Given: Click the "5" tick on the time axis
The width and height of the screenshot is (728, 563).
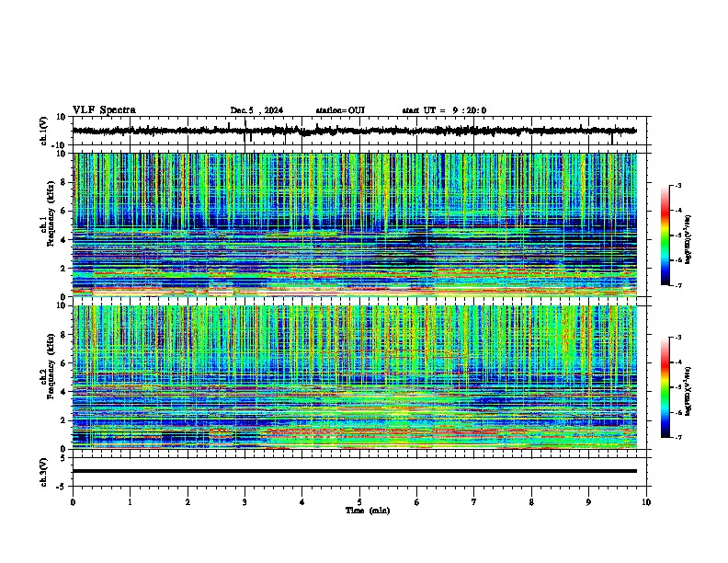Looking at the screenshot, I should click(359, 502).
